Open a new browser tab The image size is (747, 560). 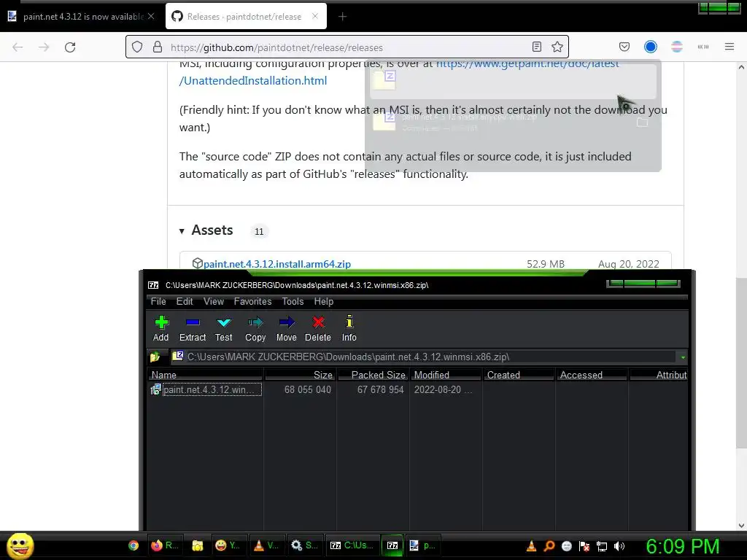[342, 17]
